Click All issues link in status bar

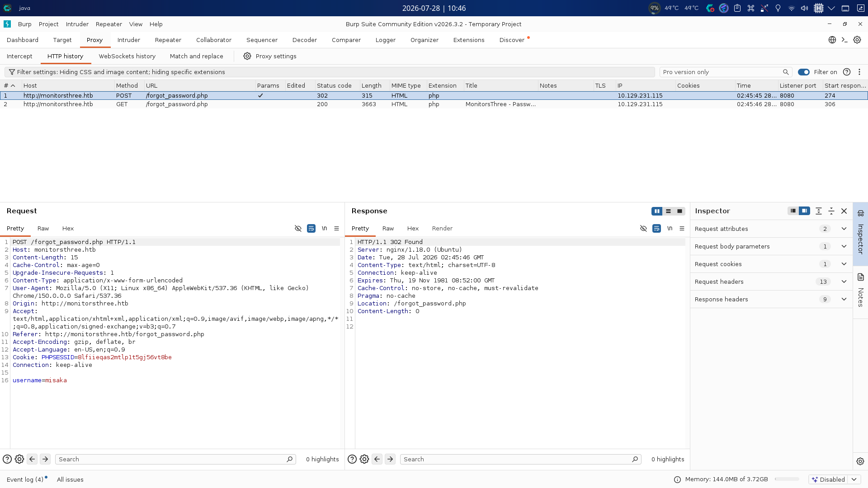(70, 479)
